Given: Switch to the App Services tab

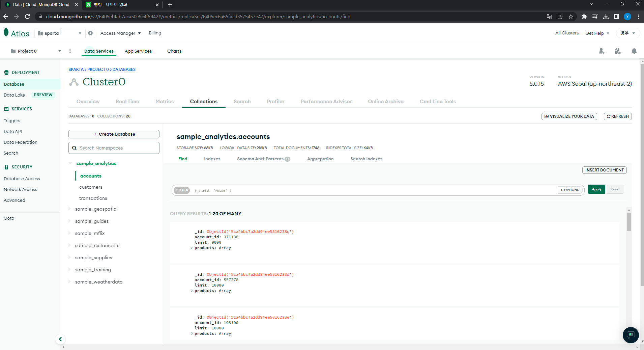Looking at the screenshot, I should point(138,51).
